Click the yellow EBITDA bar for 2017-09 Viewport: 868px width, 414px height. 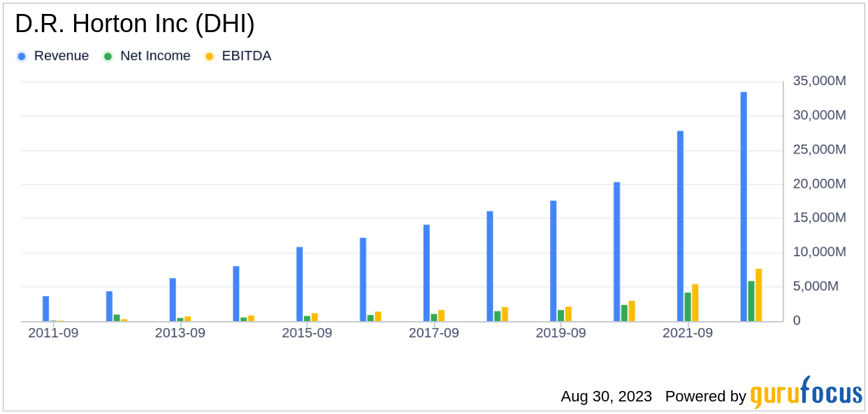442,316
